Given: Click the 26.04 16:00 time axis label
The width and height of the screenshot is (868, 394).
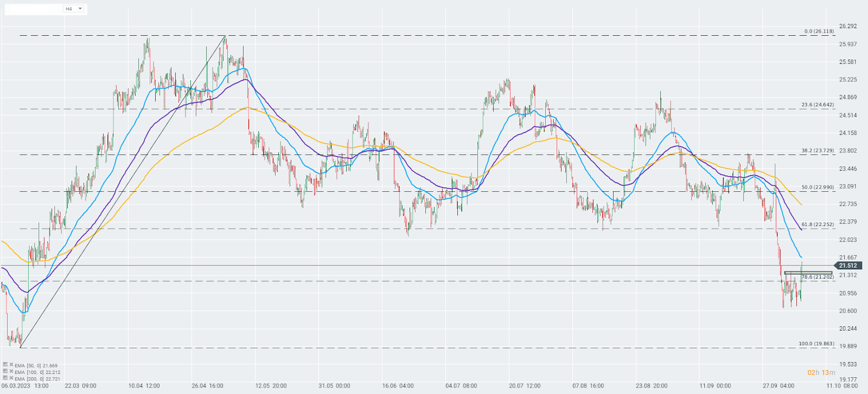Looking at the screenshot, I should [208, 386].
